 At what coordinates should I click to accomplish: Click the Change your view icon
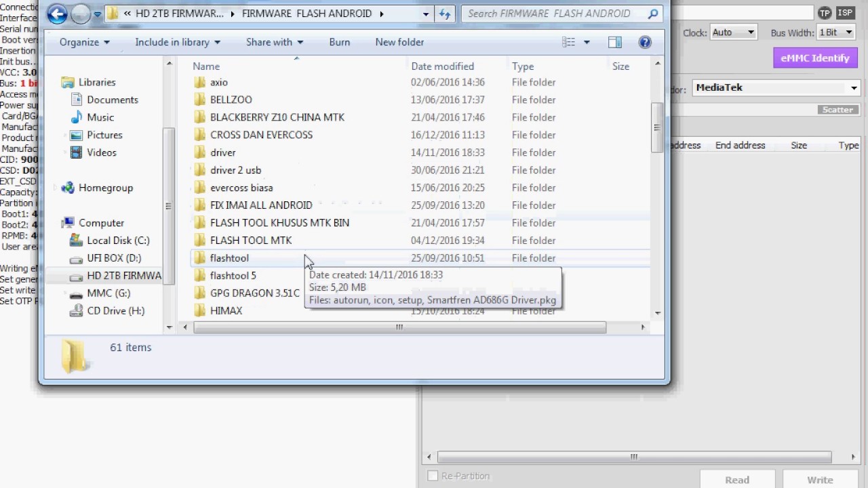pos(568,42)
